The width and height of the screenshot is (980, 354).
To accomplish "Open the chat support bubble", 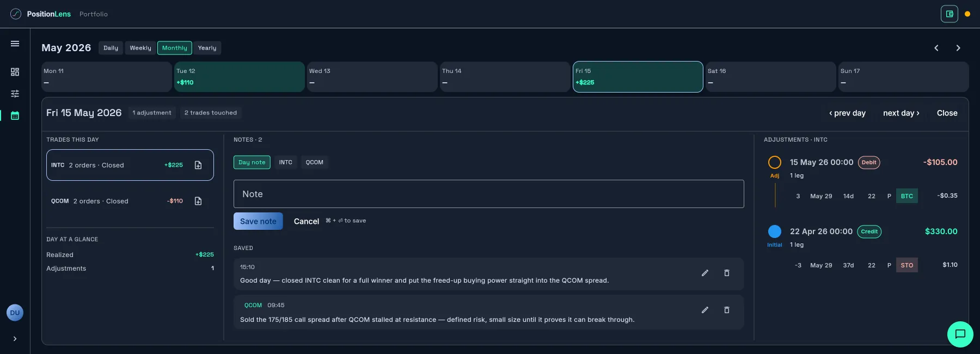I will 960,334.
